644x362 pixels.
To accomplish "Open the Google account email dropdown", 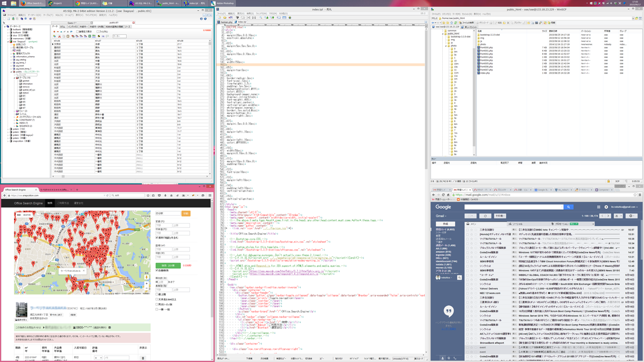I will point(624,207).
